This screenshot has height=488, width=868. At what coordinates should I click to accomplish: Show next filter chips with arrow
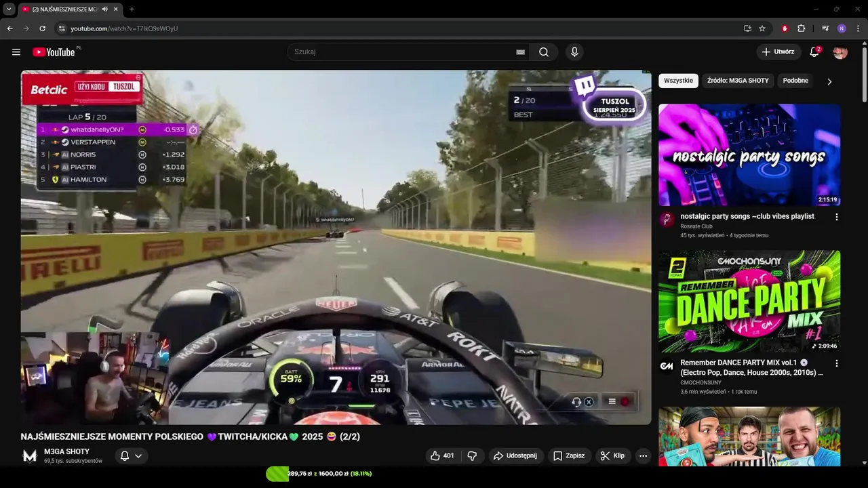click(829, 81)
